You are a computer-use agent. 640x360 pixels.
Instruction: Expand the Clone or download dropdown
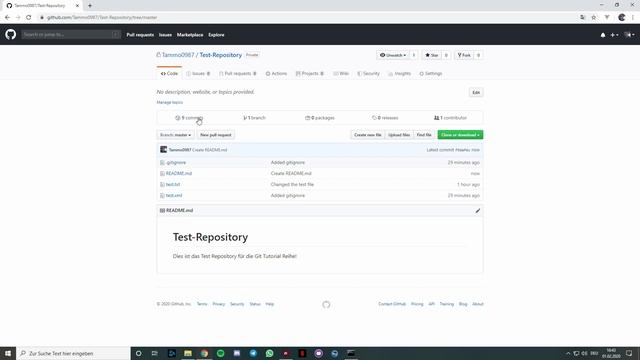tap(460, 135)
